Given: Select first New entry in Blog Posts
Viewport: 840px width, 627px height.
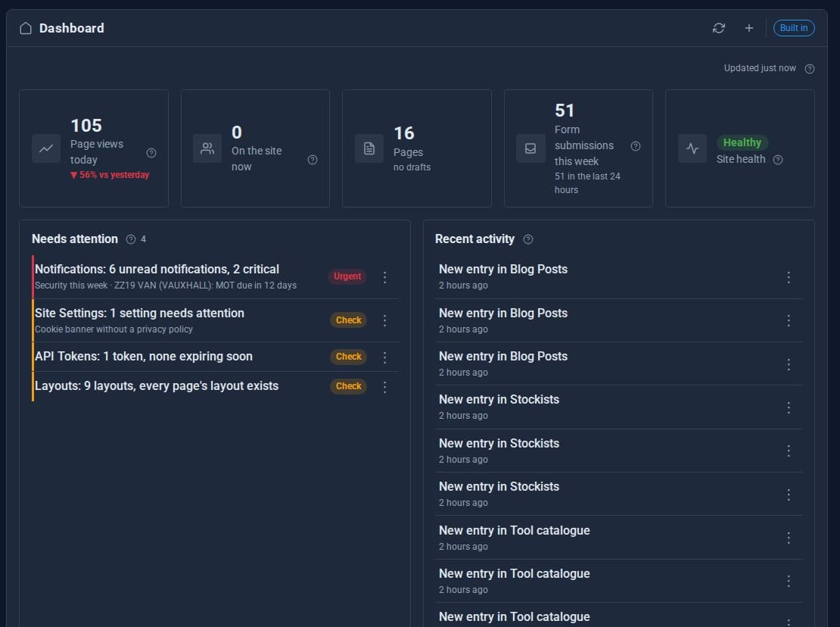Looking at the screenshot, I should [619, 276].
